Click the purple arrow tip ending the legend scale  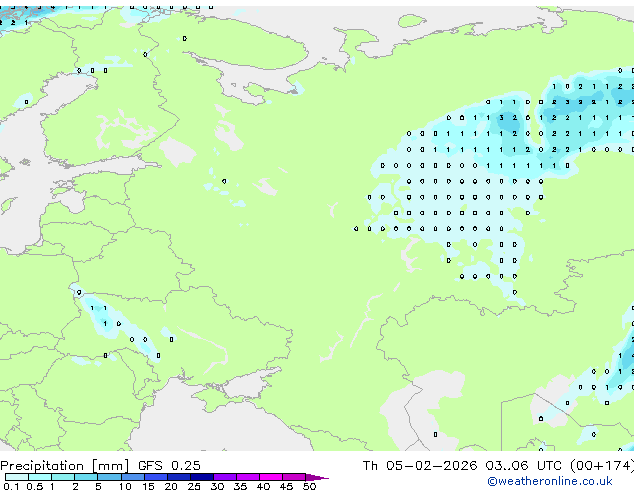[317, 477]
